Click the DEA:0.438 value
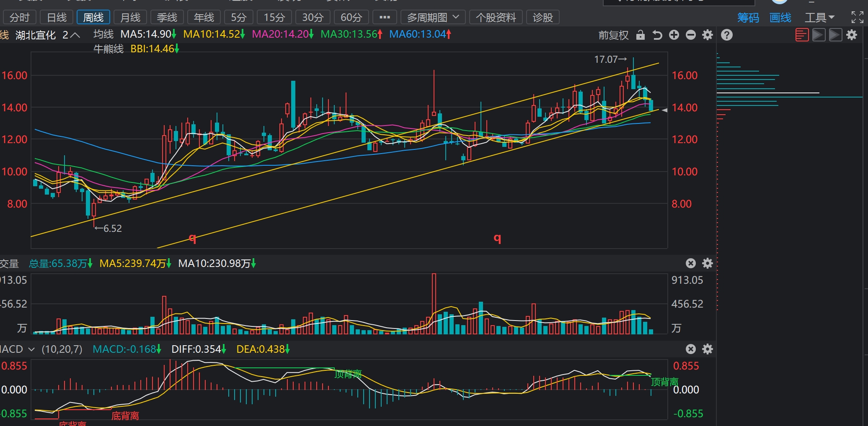The width and height of the screenshot is (868, 426). click(263, 349)
